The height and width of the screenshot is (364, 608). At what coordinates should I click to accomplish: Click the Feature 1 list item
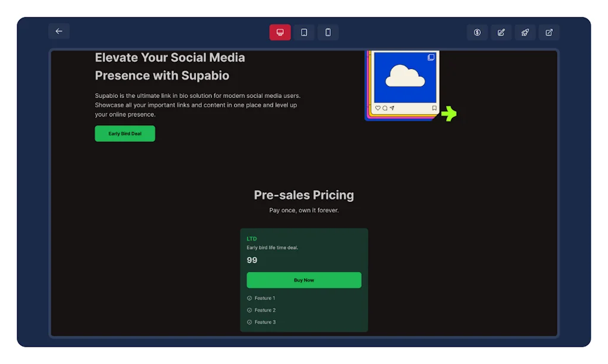[265, 298]
